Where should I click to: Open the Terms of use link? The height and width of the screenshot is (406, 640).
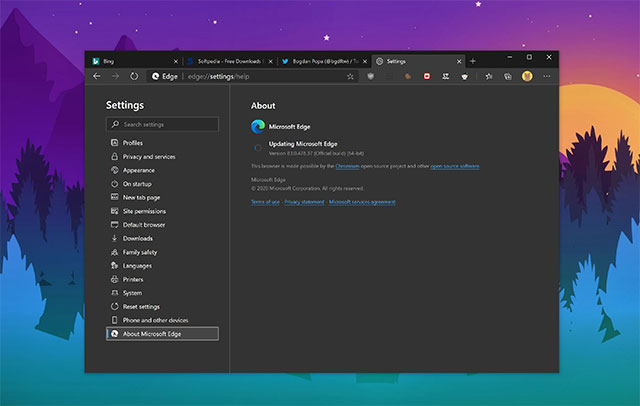[x=265, y=202]
